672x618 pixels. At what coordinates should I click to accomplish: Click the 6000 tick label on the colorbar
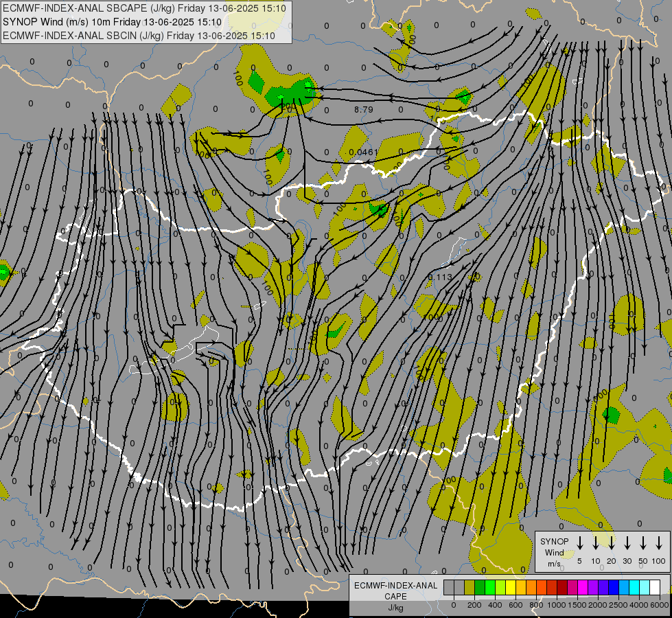pos(660,605)
